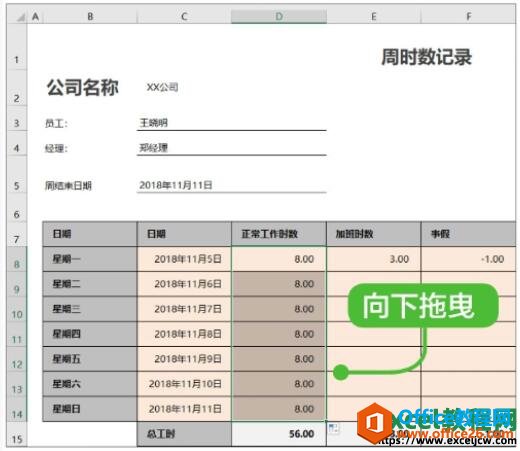The image size is (520, 451).
Task: Click the 3.00 overtime cell
Action: 374,259
